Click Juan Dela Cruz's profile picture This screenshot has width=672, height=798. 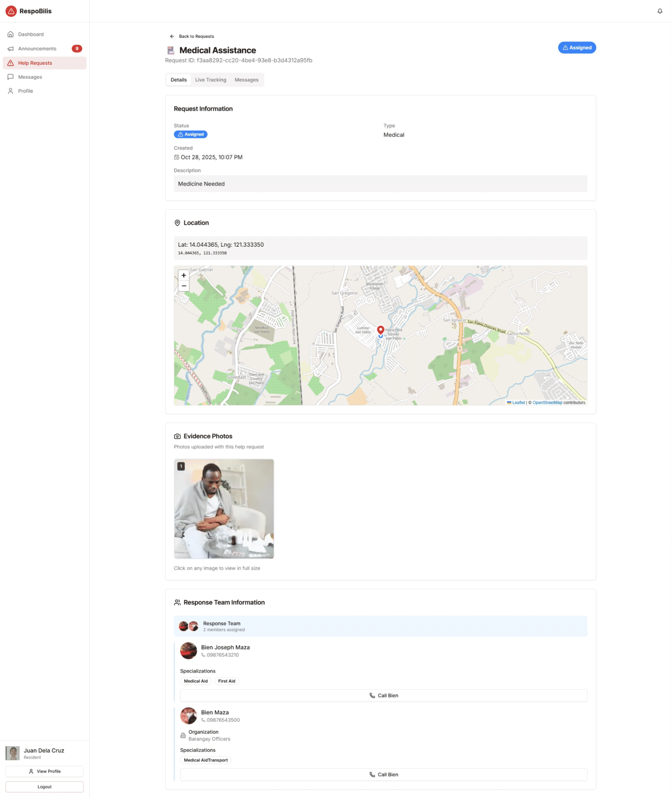pos(12,753)
